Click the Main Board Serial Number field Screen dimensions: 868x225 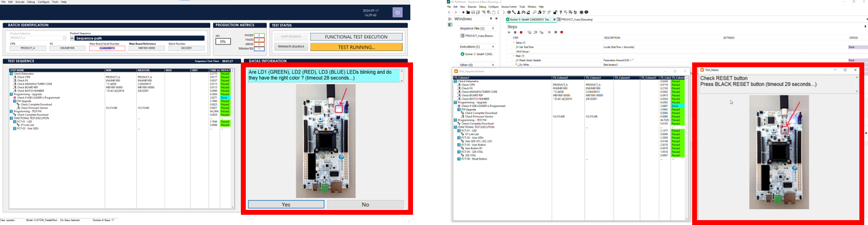tap(107, 48)
